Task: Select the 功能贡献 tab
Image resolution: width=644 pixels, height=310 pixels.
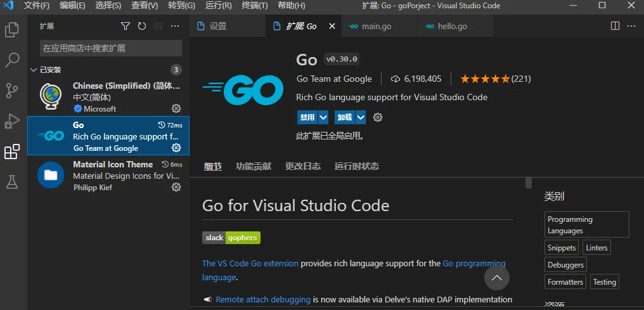Action: (254, 166)
